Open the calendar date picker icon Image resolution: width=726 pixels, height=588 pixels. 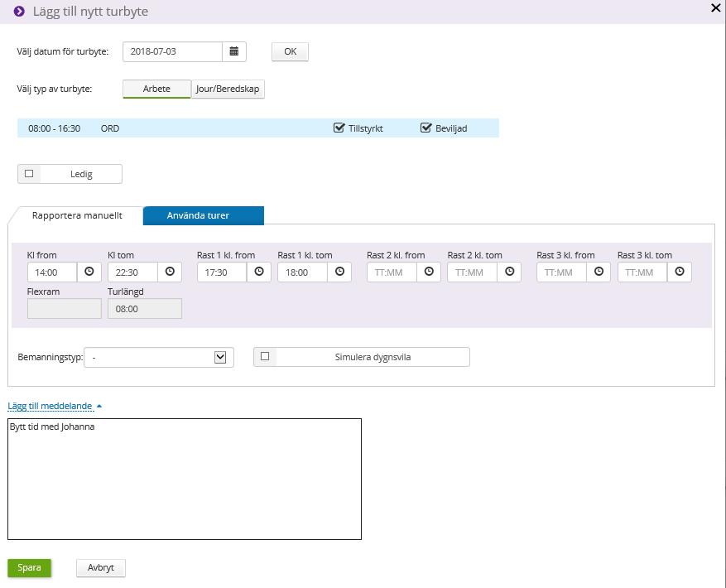pos(234,51)
